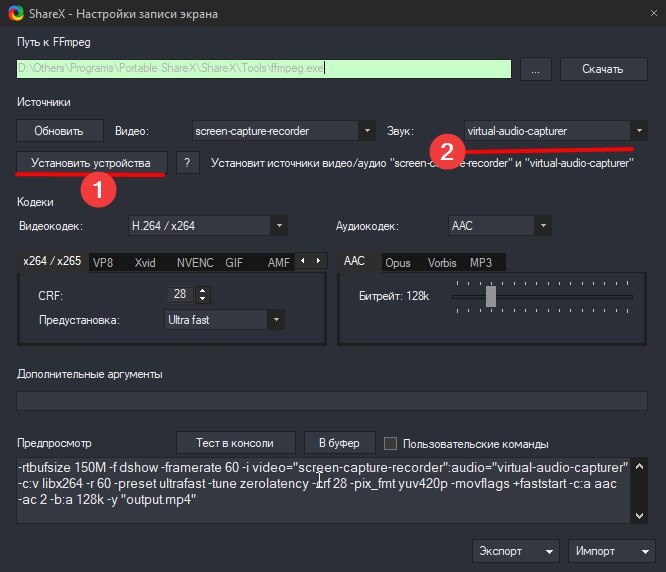The height and width of the screenshot is (572, 666).
Task: Open the Экспорт dropdown button
Action: pyautogui.click(x=516, y=551)
